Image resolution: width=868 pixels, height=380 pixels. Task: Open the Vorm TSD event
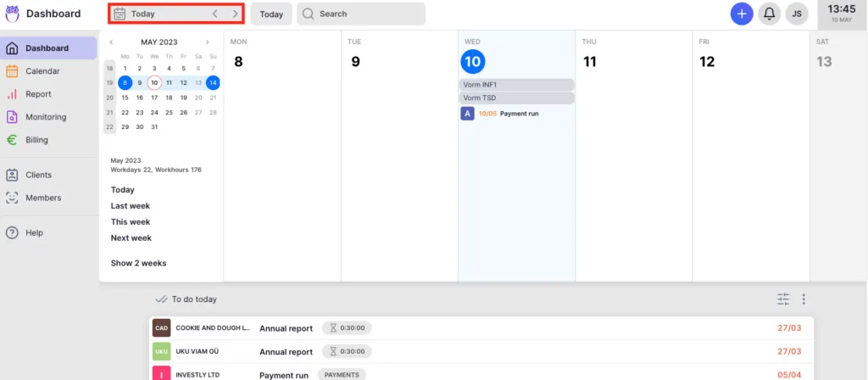(x=516, y=98)
